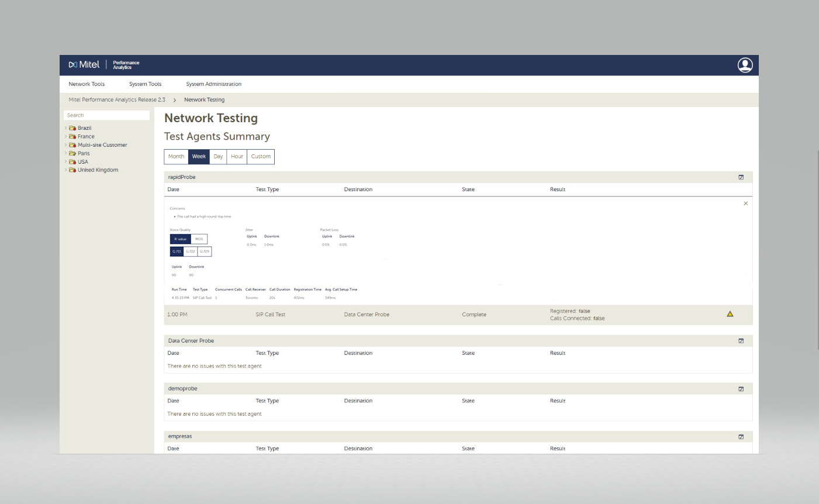Click the Mitel logo

pos(84,65)
